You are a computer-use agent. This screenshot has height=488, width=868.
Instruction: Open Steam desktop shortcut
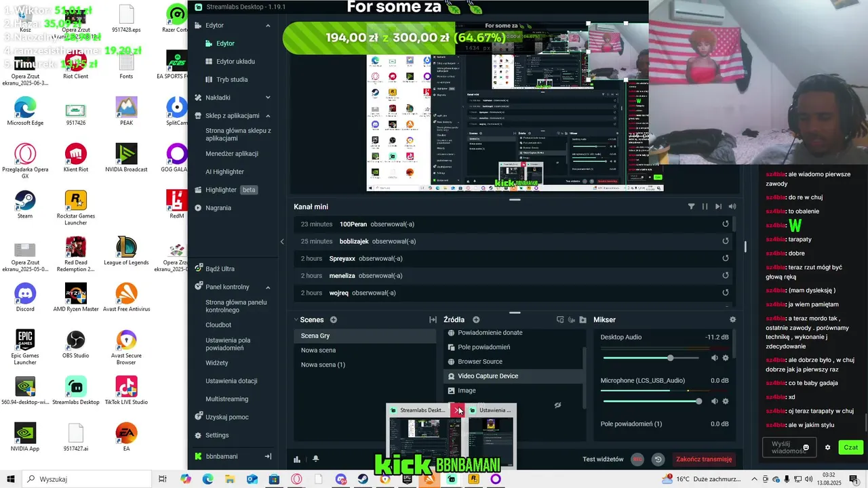pos(25,204)
